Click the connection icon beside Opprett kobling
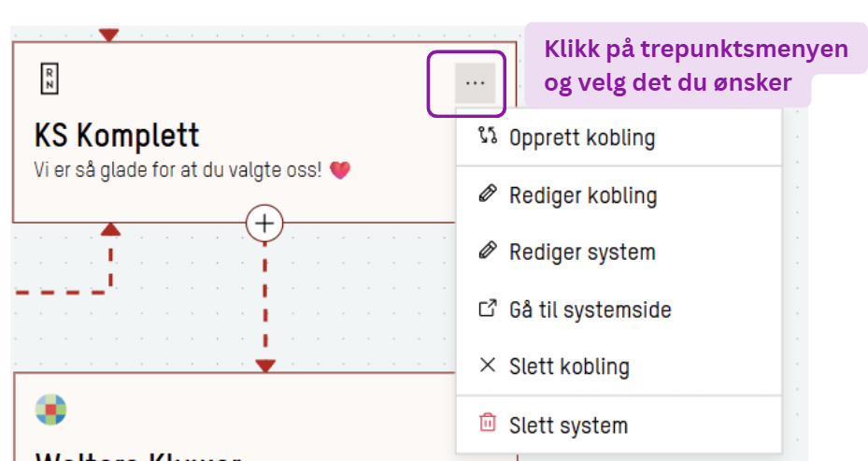 487,137
